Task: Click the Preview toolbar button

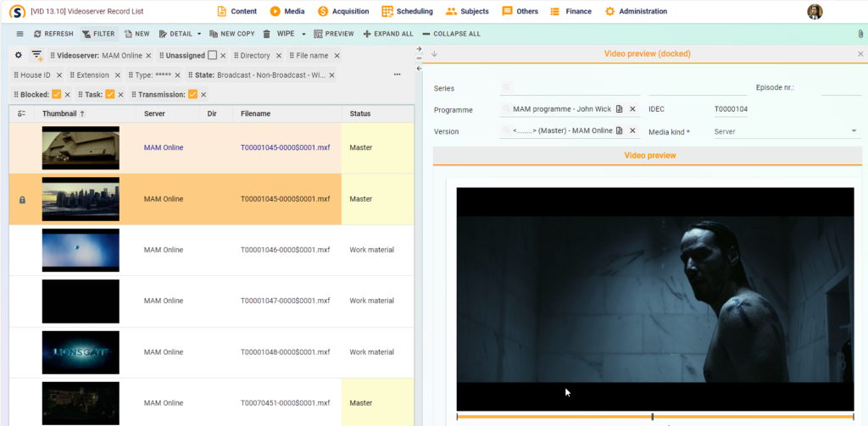Action: point(334,34)
